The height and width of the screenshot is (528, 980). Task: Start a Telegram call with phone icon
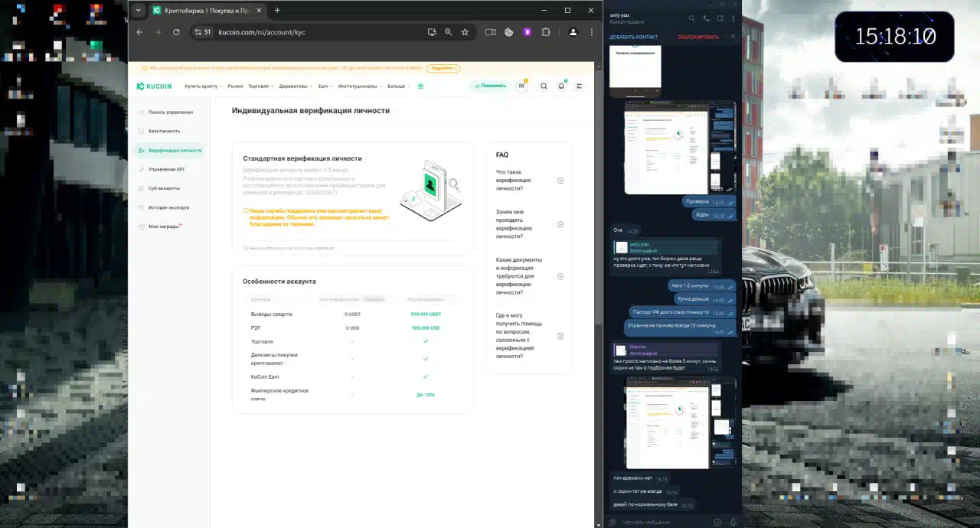(x=706, y=18)
